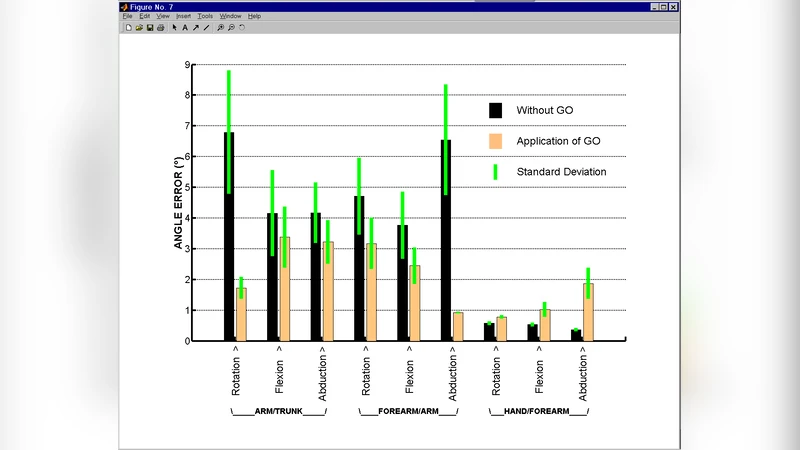Image resolution: width=800 pixels, height=450 pixels.
Task: Open the Tools menu
Action: [x=205, y=16]
